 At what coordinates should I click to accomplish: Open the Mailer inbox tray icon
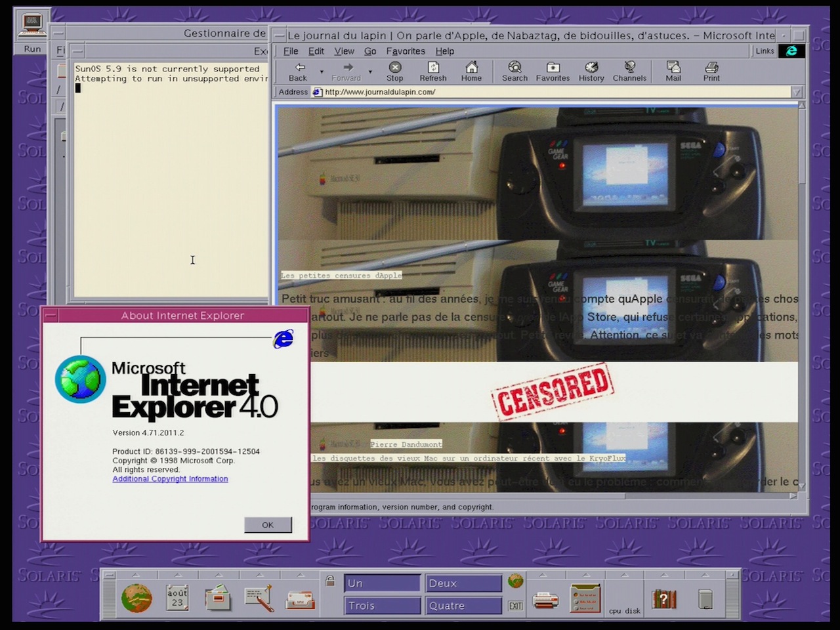tap(300, 599)
